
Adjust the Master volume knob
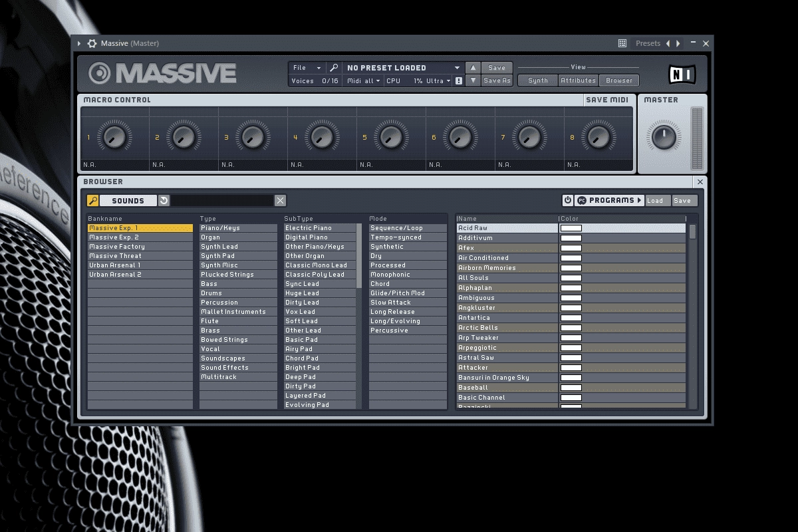click(663, 138)
